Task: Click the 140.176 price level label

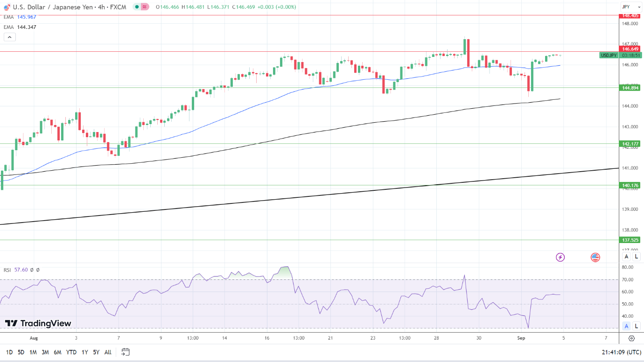Action: [x=630, y=185]
